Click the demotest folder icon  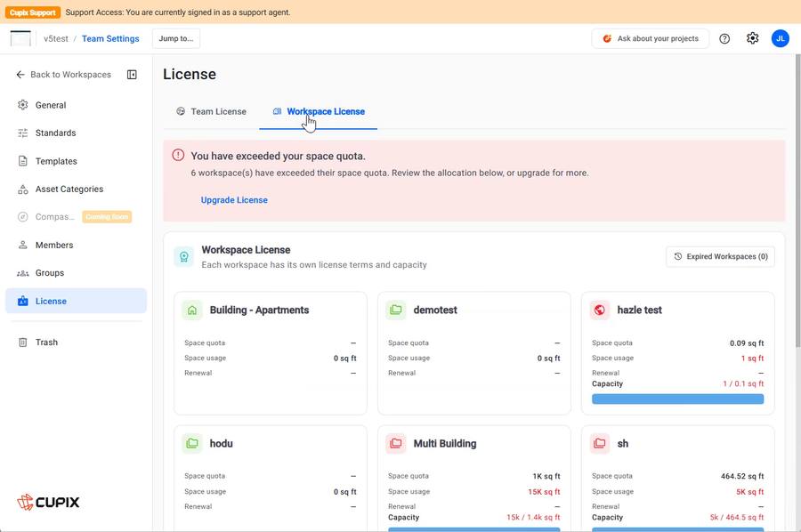pyautogui.click(x=396, y=310)
